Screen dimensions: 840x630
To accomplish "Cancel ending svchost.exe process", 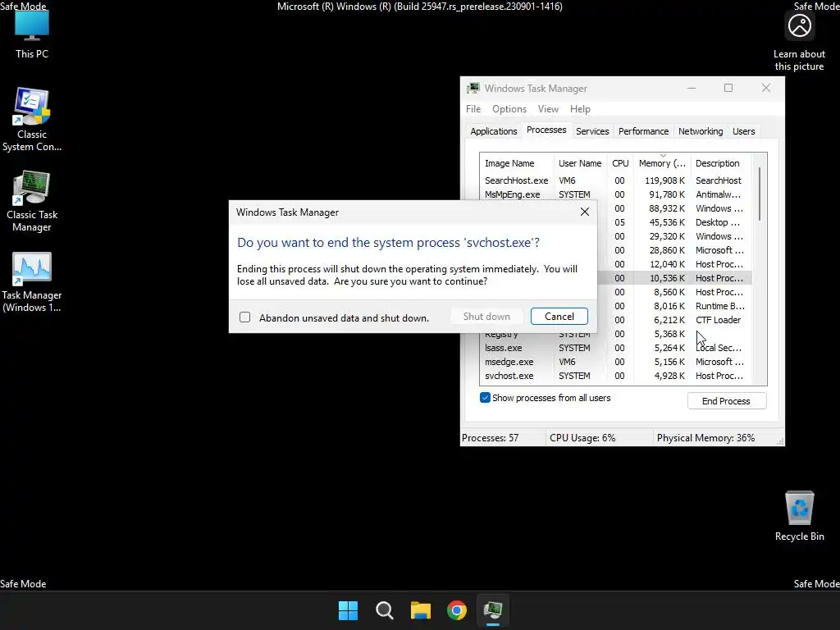I will (559, 317).
